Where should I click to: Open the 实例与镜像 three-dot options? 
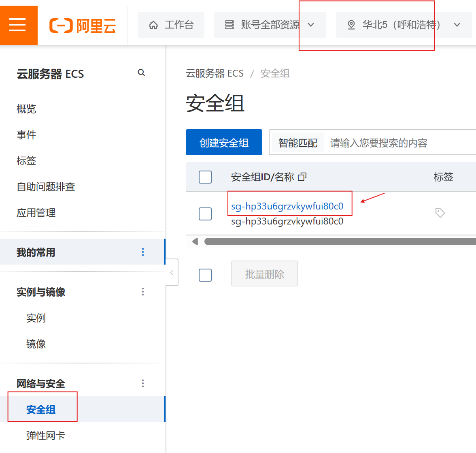tap(143, 292)
